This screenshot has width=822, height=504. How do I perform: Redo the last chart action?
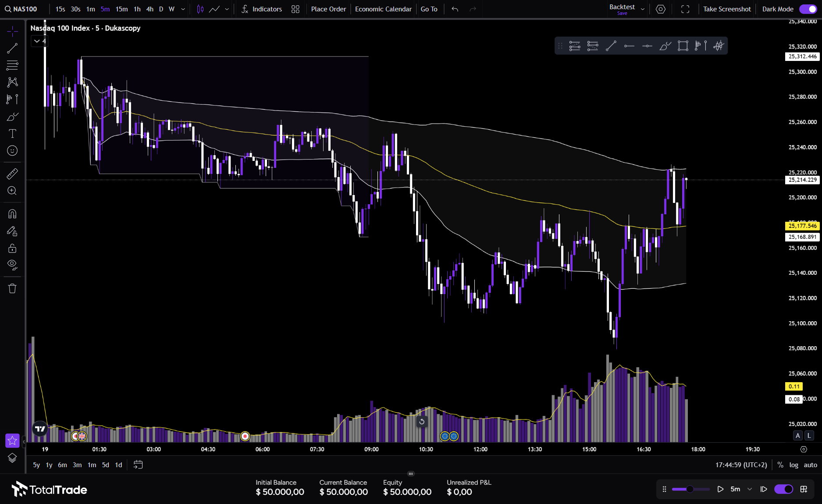[x=473, y=9]
